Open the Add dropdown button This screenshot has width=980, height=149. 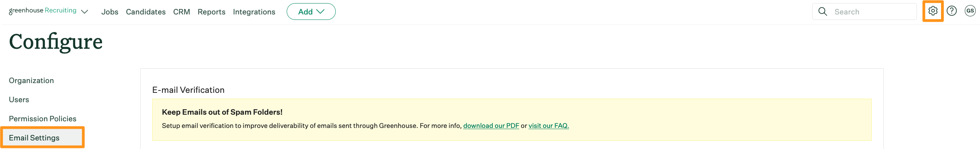(x=311, y=12)
